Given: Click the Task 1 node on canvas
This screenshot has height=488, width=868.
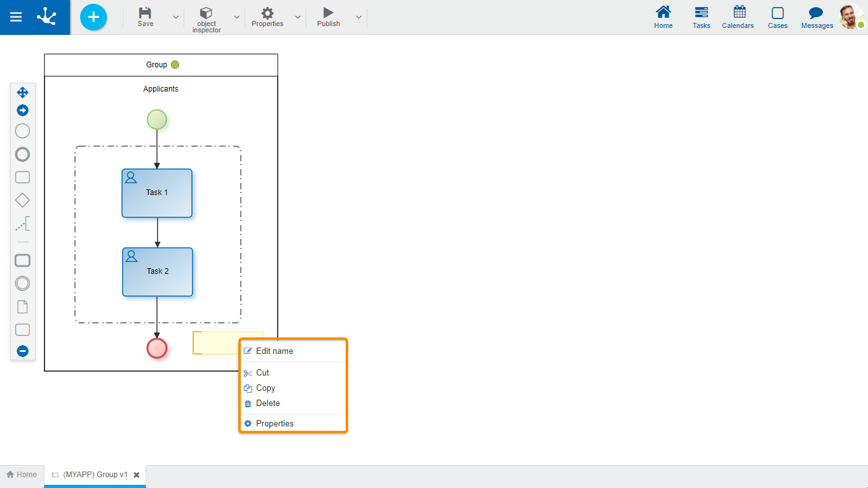Looking at the screenshot, I should 157,193.
